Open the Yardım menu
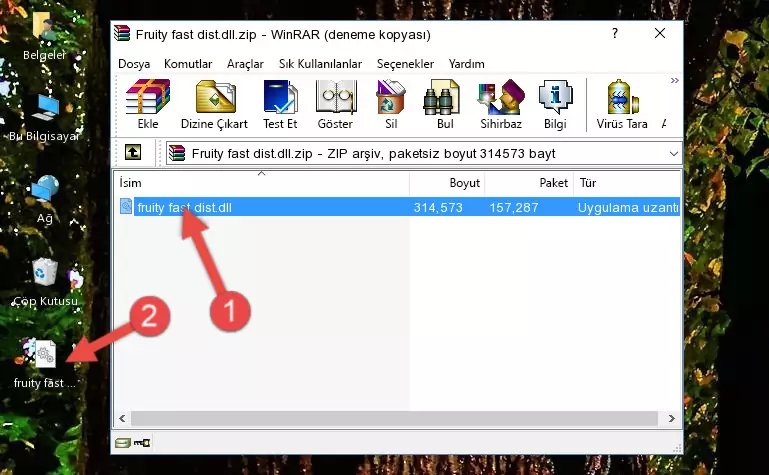The height and width of the screenshot is (475, 769). (x=466, y=64)
